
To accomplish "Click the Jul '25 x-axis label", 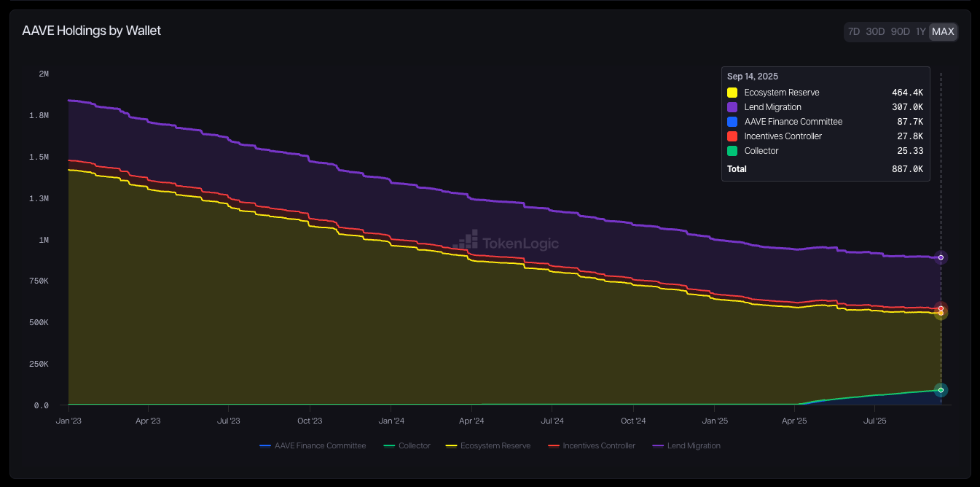I will click(x=874, y=421).
